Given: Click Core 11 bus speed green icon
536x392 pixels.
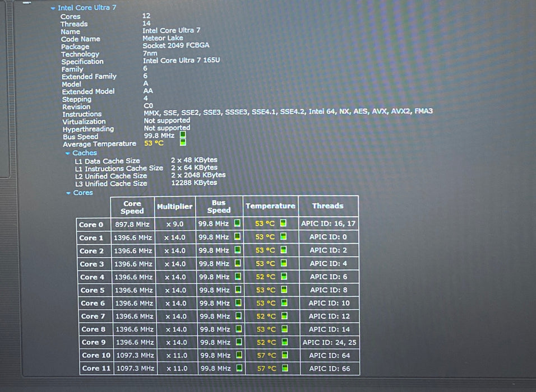Looking at the screenshot, I should (x=239, y=368).
